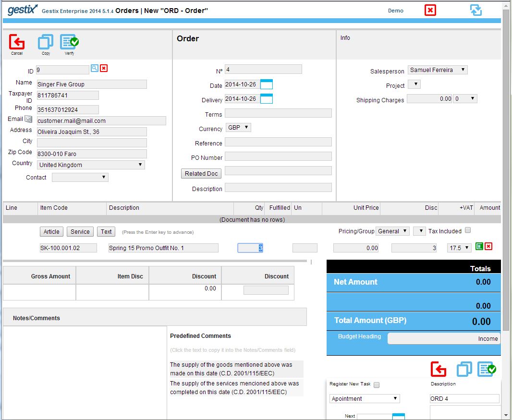The width and height of the screenshot is (512, 420).
Task: Click the order Description input field
Action: 278,187
